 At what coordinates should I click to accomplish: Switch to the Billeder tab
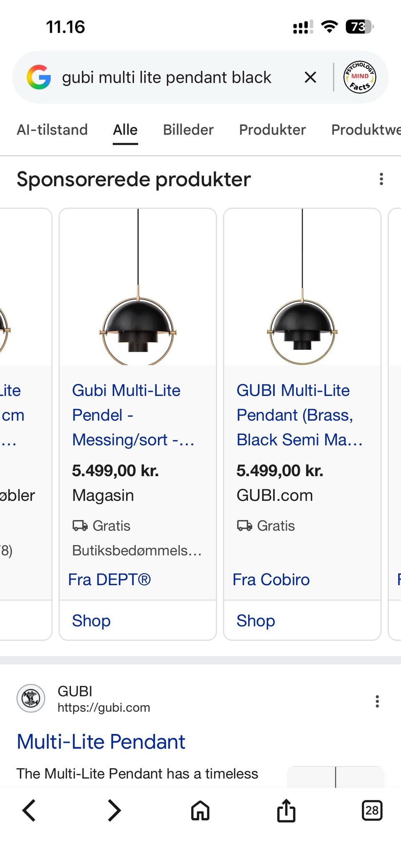[x=188, y=129]
